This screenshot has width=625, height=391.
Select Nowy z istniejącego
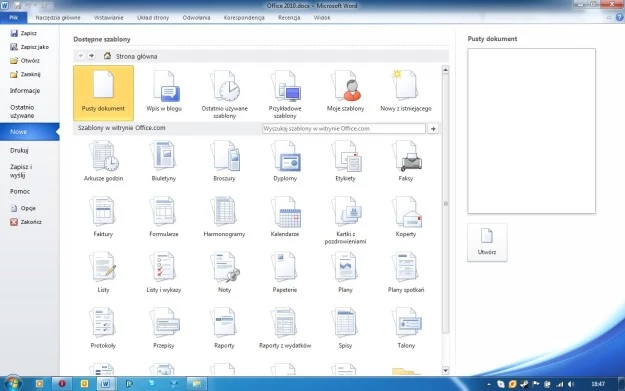[406, 91]
